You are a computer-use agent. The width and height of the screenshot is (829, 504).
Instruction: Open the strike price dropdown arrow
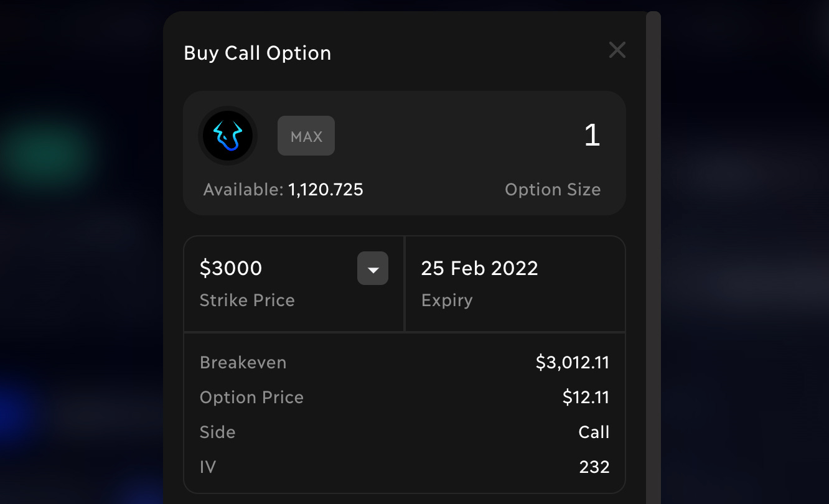click(x=373, y=269)
